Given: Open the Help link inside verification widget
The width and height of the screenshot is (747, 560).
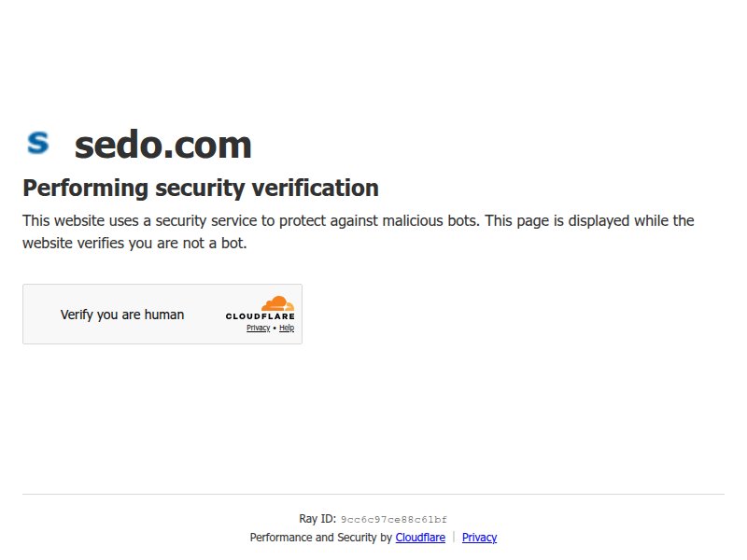Looking at the screenshot, I should (287, 329).
